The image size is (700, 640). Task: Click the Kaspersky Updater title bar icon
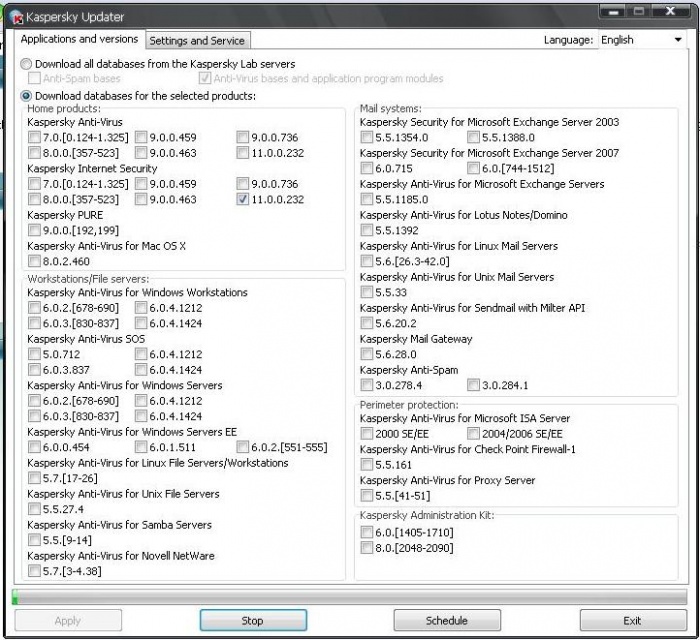tap(16, 17)
